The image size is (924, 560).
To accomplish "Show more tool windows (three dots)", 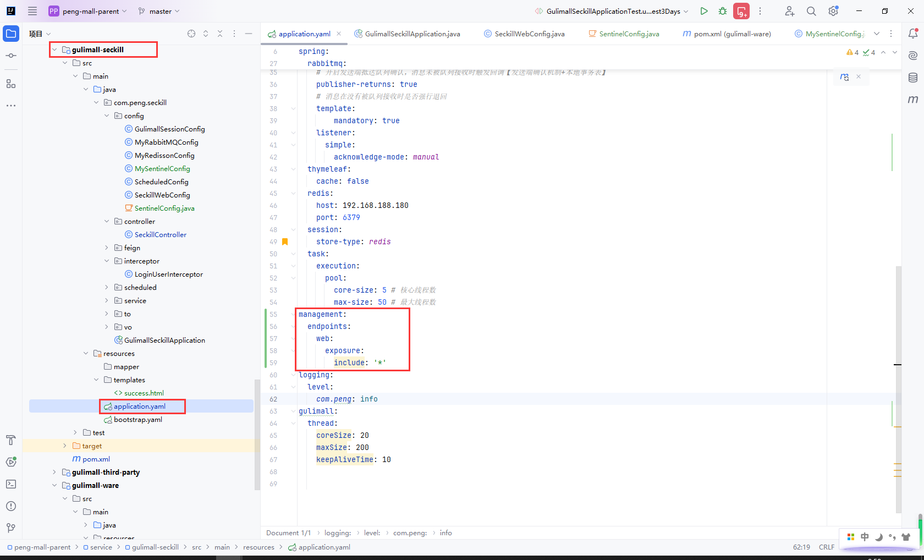I will [x=11, y=105].
